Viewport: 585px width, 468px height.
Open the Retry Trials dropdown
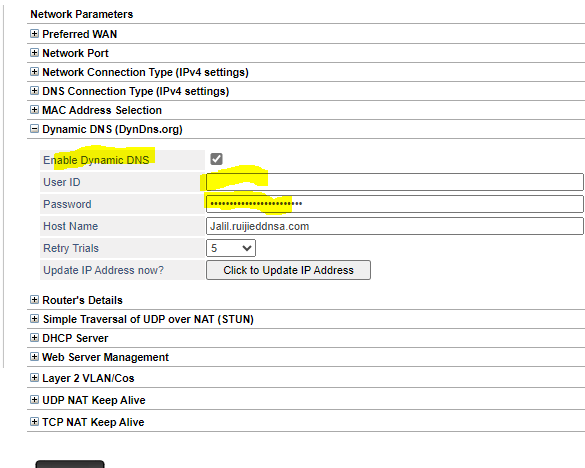[x=231, y=248]
